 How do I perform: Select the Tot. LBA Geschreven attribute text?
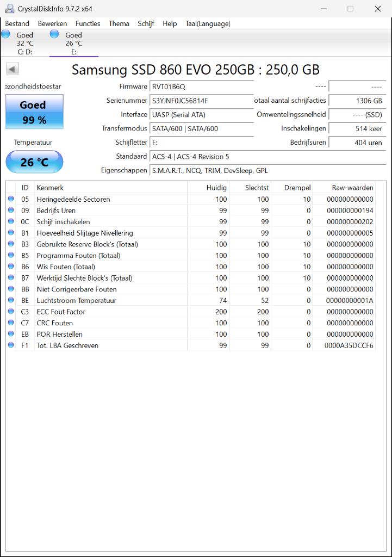click(x=67, y=345)
